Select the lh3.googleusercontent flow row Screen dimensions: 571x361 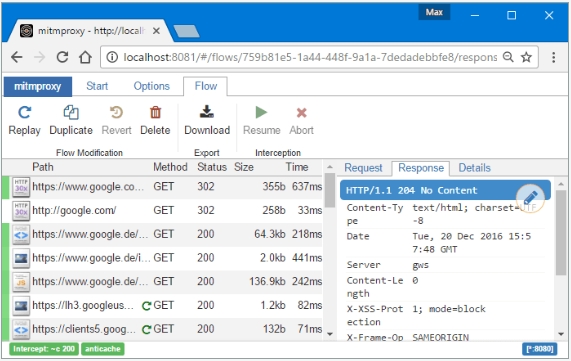162,306
